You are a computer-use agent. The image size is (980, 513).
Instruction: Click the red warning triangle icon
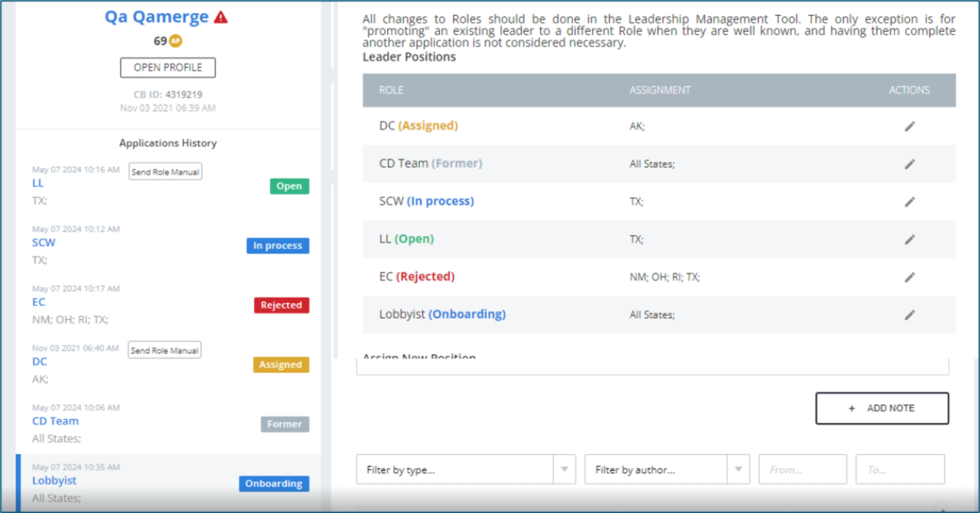pyautogui.click(x=221, y=17)
